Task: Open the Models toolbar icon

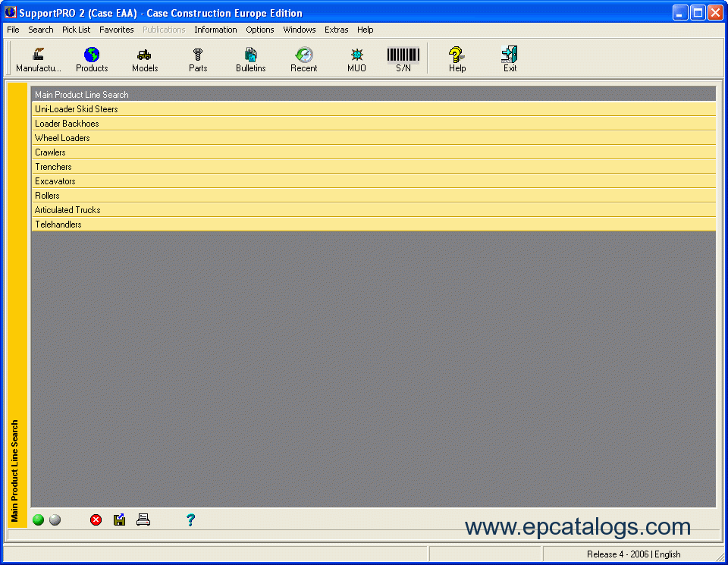Action: pyautogui.click(x=145, y=59)
